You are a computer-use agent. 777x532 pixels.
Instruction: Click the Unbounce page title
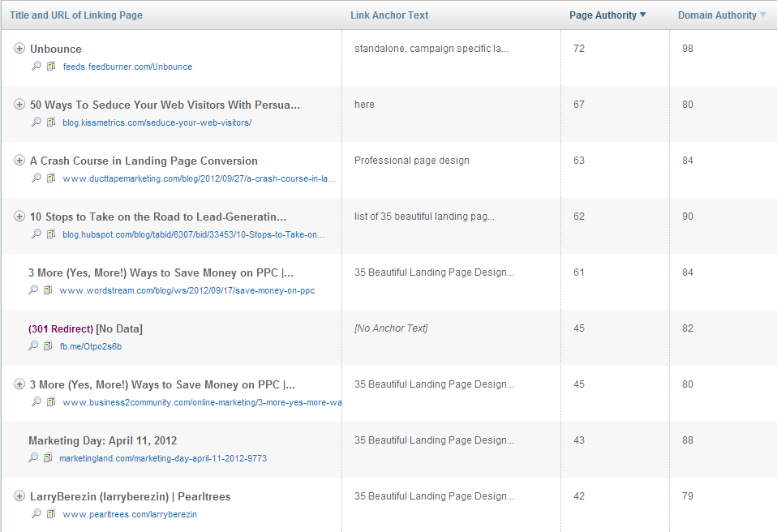(56, 49)
